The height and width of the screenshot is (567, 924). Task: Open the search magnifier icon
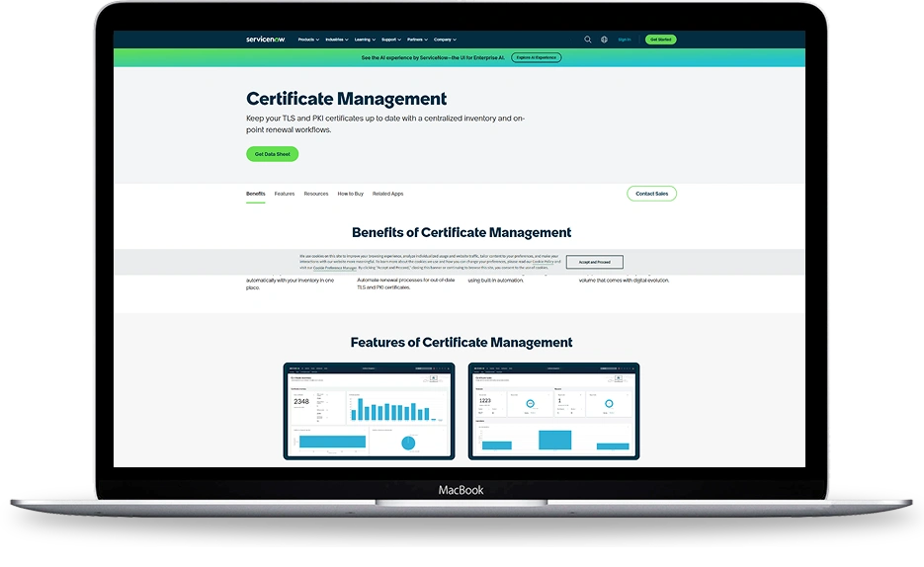(x=588, y=40)
